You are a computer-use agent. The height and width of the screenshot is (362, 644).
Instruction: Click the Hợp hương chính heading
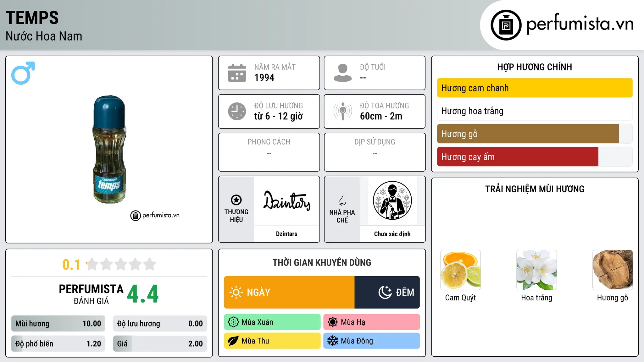point(535,67)
